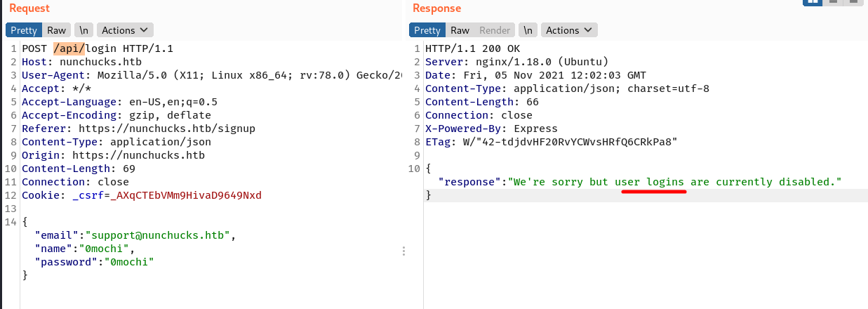The image size is (868, 309).
Task: Expand the Response Actions dropdown
Action: pyautogui.click(x=569, y=30)
